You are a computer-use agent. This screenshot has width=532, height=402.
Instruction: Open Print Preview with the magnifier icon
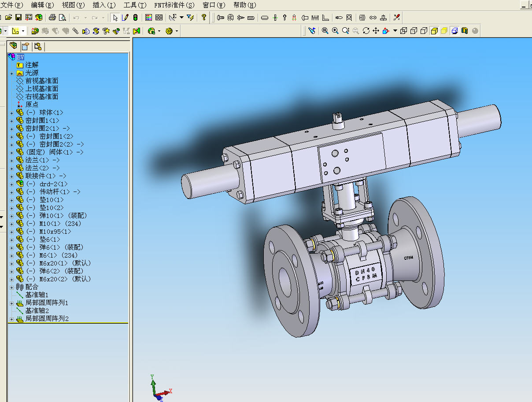click(63, 18)
